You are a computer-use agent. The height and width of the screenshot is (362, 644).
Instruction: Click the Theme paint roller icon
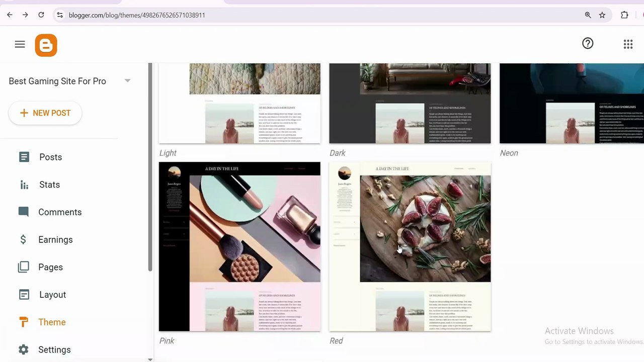tap(24, 322)
